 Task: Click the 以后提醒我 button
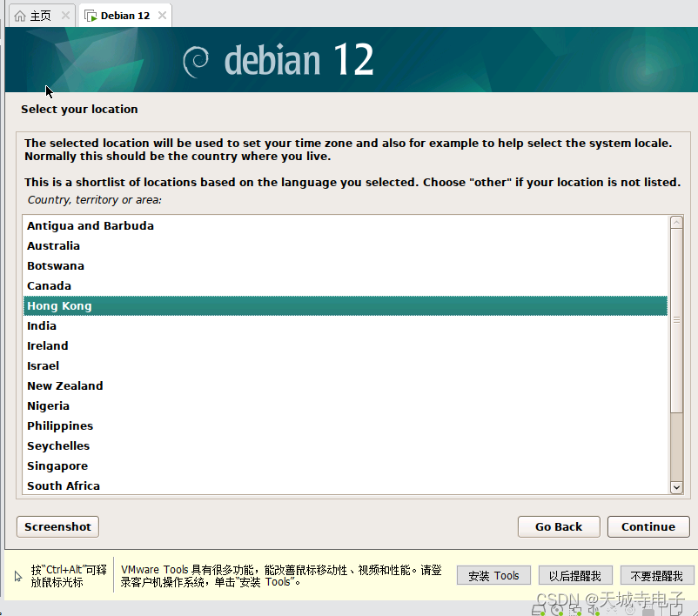coord(575,575)
